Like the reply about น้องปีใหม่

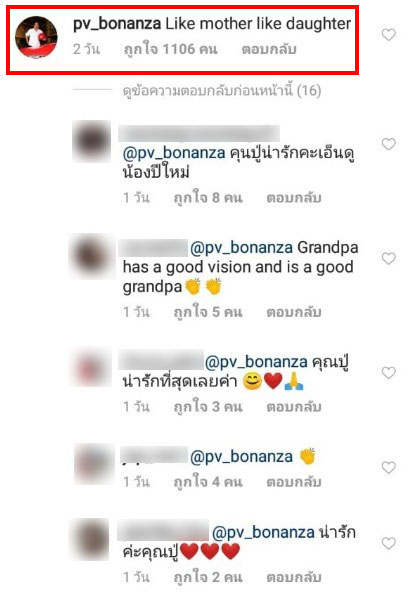click(x=388, y=144)
